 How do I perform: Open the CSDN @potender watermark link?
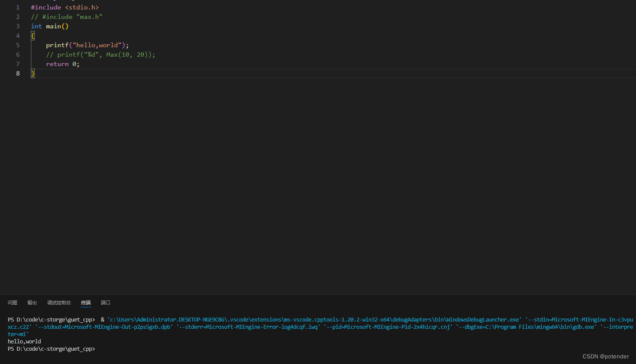(x=606, y=356)
